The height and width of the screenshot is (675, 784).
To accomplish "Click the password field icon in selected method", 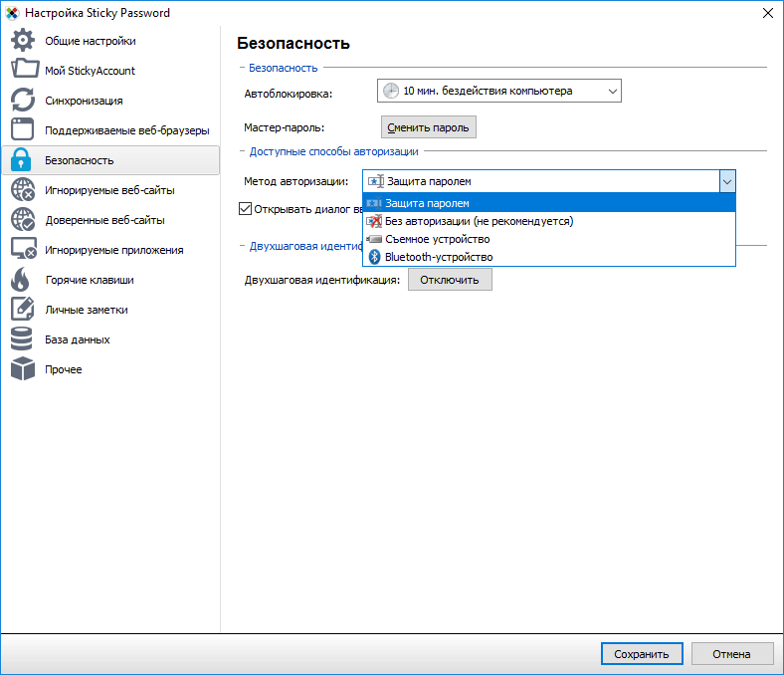I will (375, 181).
